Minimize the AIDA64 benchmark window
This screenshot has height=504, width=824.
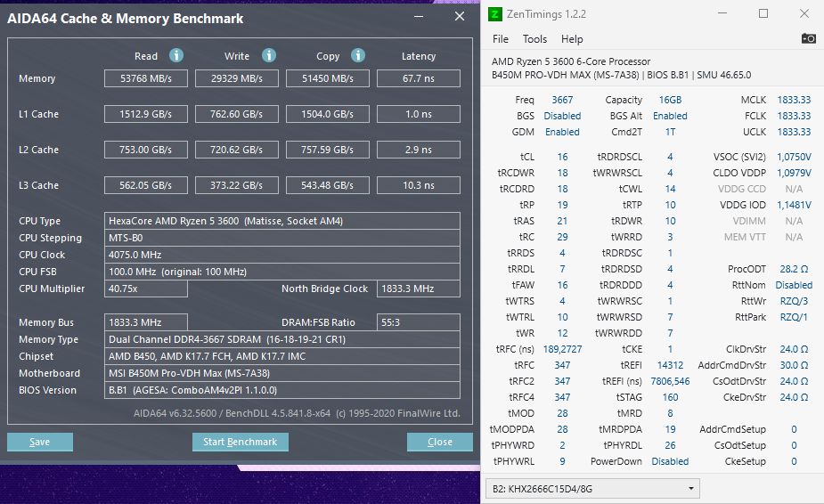(x=419, y=16)
